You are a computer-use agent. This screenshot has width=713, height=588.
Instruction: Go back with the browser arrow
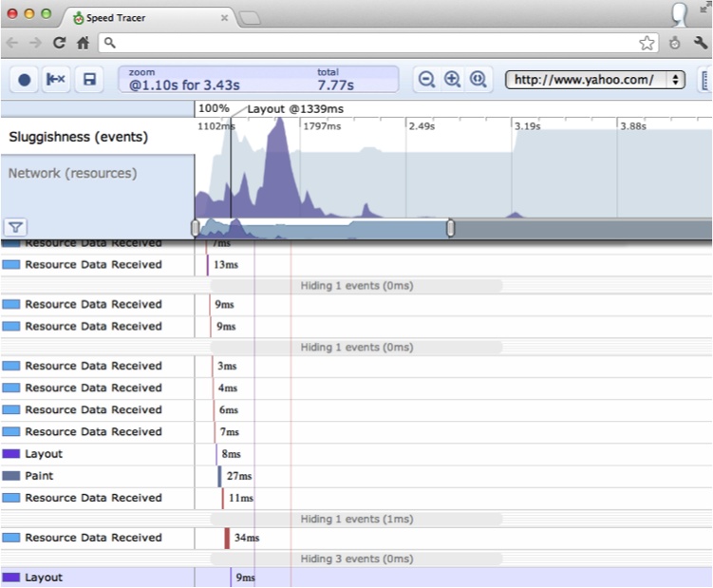coord(12,43)
